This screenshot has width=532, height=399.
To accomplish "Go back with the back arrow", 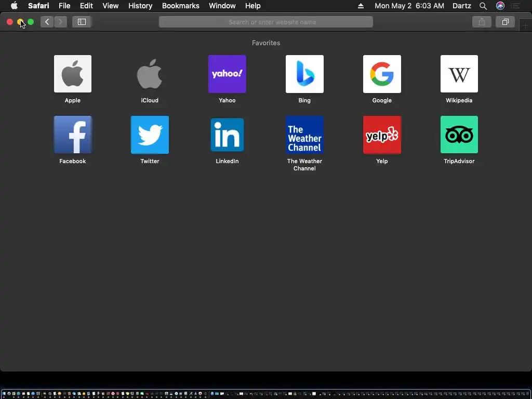I will tap(47, 22).
